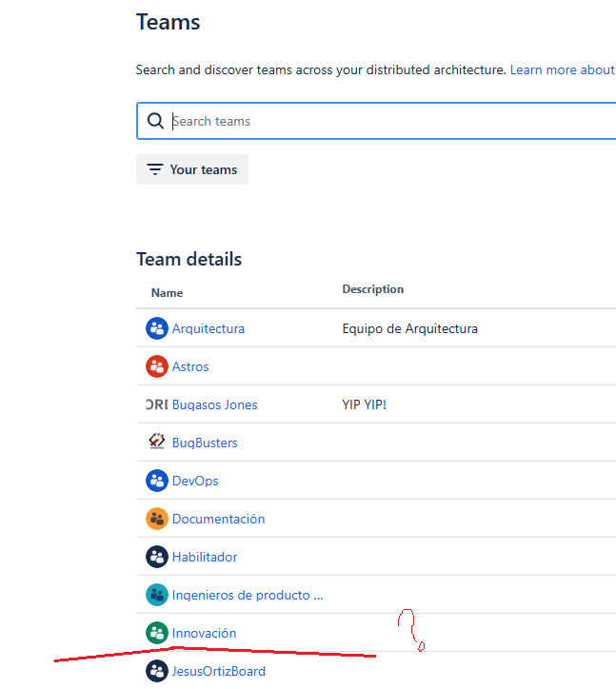
Task: Open the DevOps team link
Action: 195,481
